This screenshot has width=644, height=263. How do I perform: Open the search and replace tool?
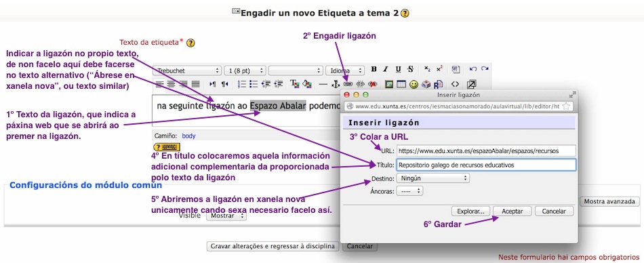[x=438, y=84]
